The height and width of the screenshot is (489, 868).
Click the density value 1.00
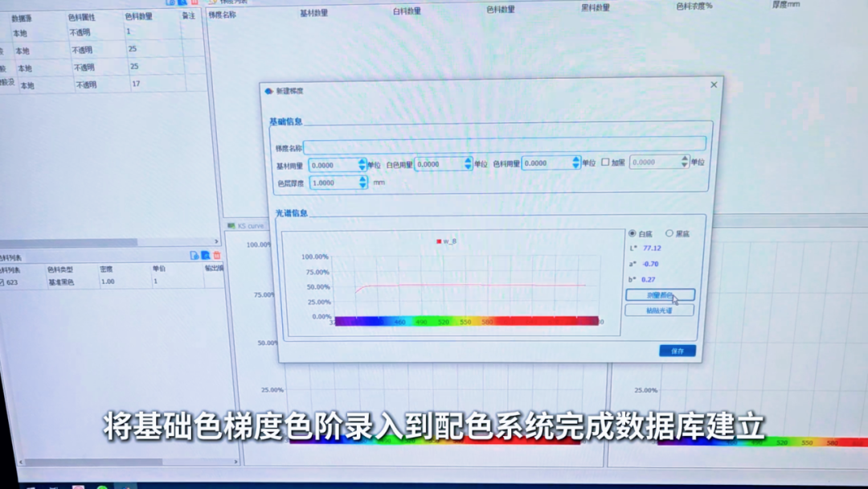tap(108, 281)
